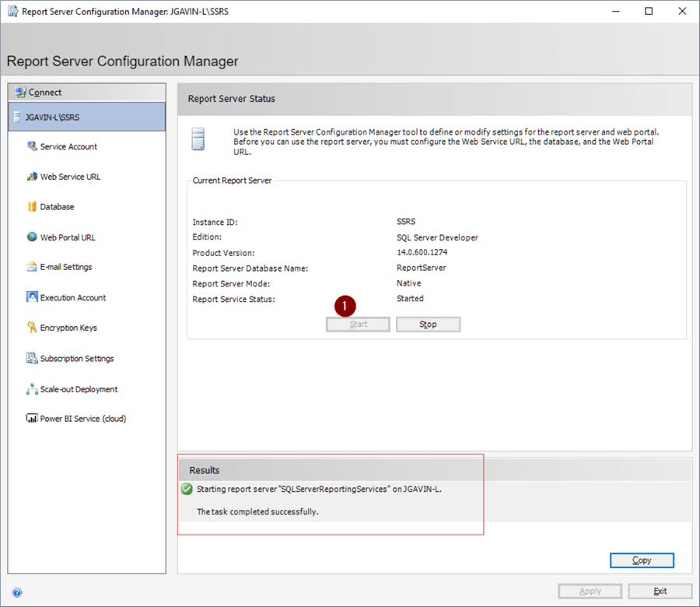Click the Current Report Server group label
Screen dimensions: 700x607
pyautogui.click(x=232, y=181)
